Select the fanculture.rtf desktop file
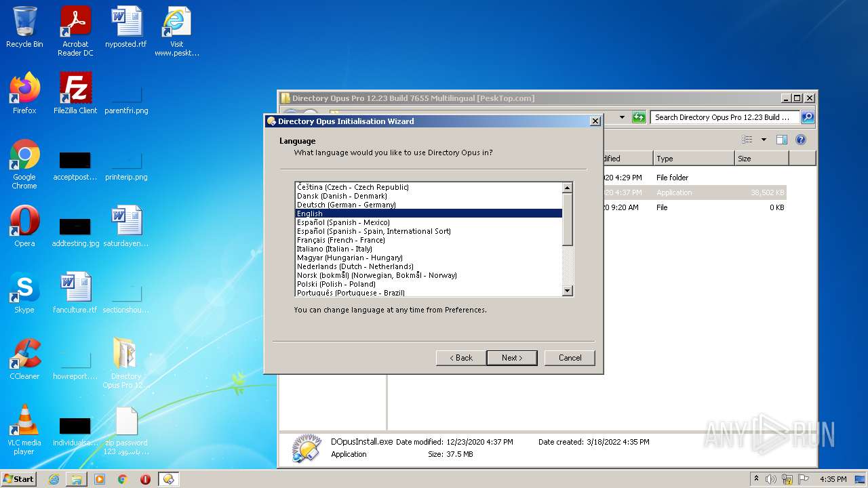This screenshot has width=868, height=488. (x=75, y=293)
